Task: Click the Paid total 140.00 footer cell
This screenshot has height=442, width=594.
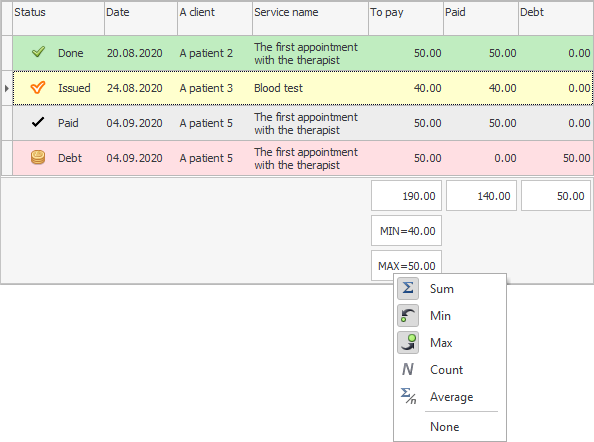Action: tap(481, 196)
